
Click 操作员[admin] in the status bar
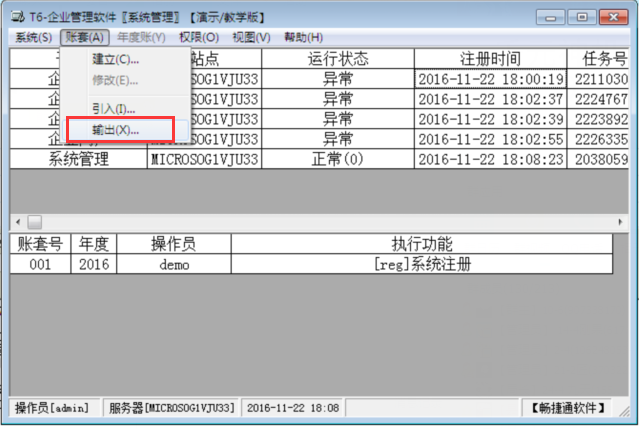(52, 408)
